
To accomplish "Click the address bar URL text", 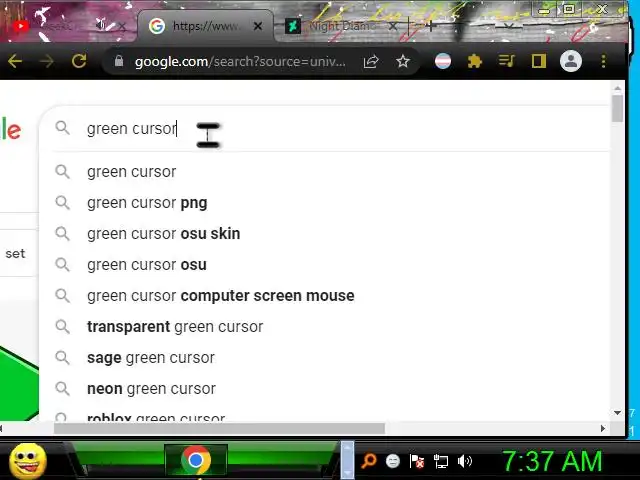I will click(x=240, y=62).
